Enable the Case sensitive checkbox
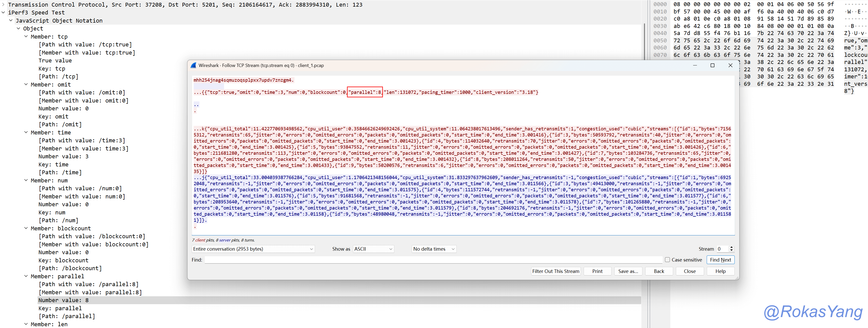This screenshot has height=328, width=868. coord(667,260)
